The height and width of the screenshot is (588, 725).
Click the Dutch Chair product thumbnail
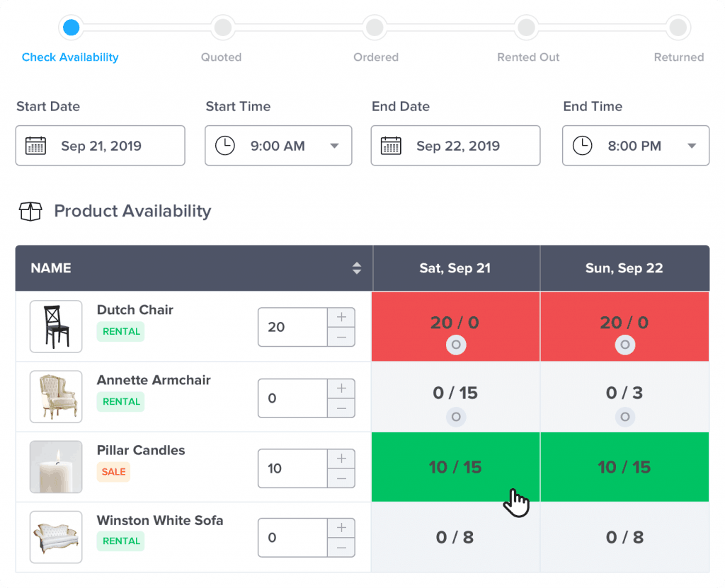tap(56, 326)
